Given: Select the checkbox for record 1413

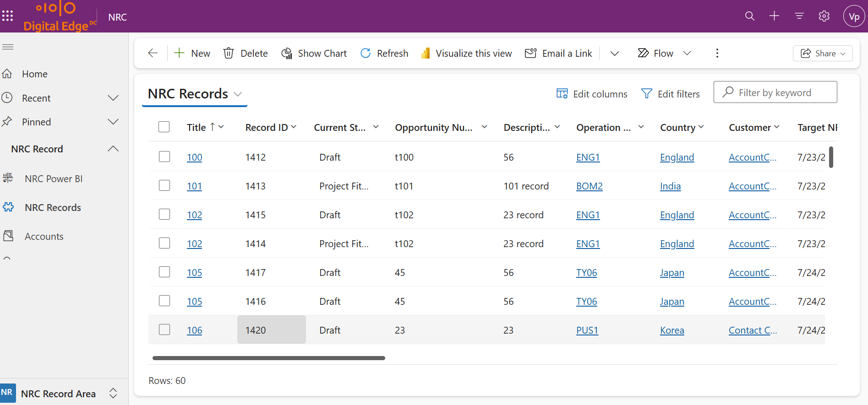Looking at the screenshot, I should point(164,185).
